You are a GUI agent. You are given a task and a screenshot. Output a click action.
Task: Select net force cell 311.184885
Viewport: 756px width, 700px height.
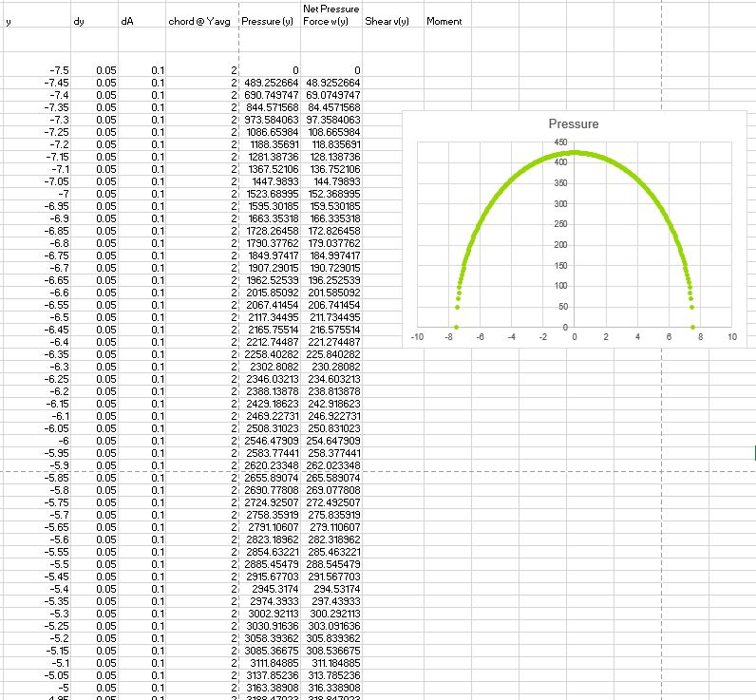point(331,663)
